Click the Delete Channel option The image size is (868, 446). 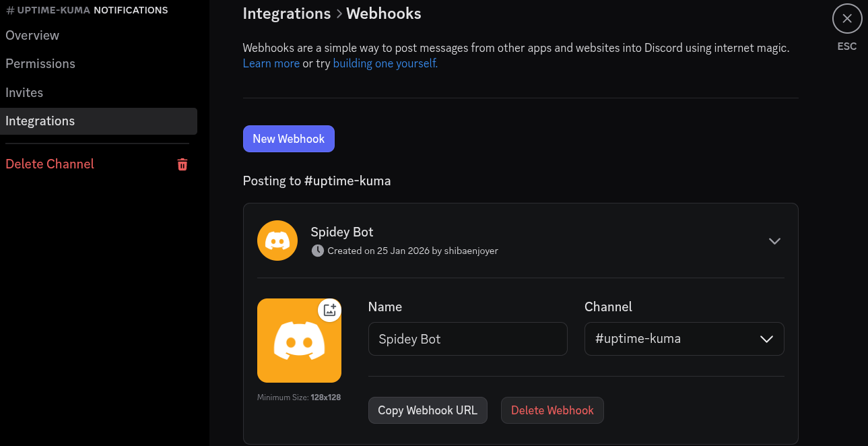point(50,164)
